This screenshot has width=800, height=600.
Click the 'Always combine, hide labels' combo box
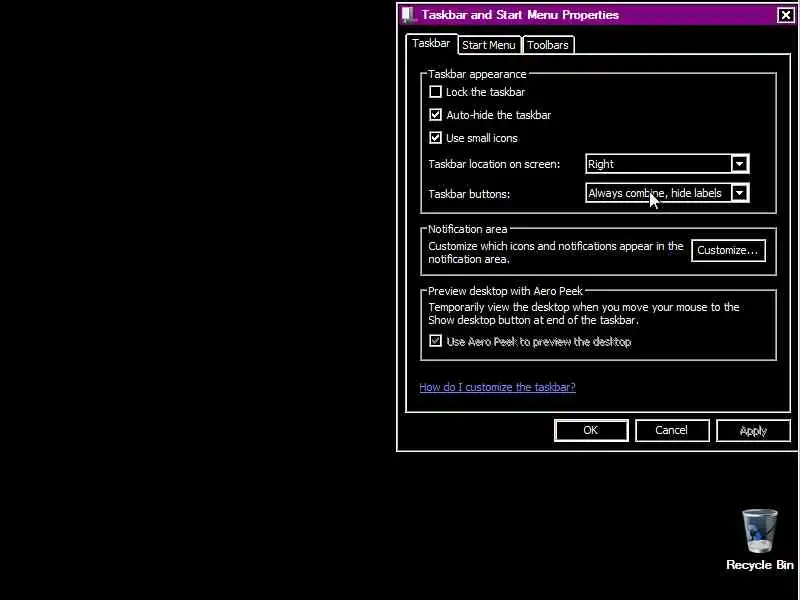[x=667, y=193]
